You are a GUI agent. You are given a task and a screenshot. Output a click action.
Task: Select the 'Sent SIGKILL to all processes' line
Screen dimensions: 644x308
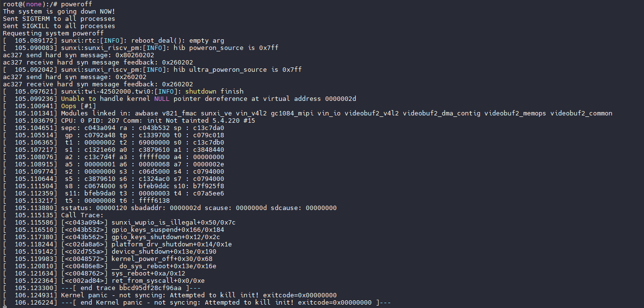pos(59,26)
